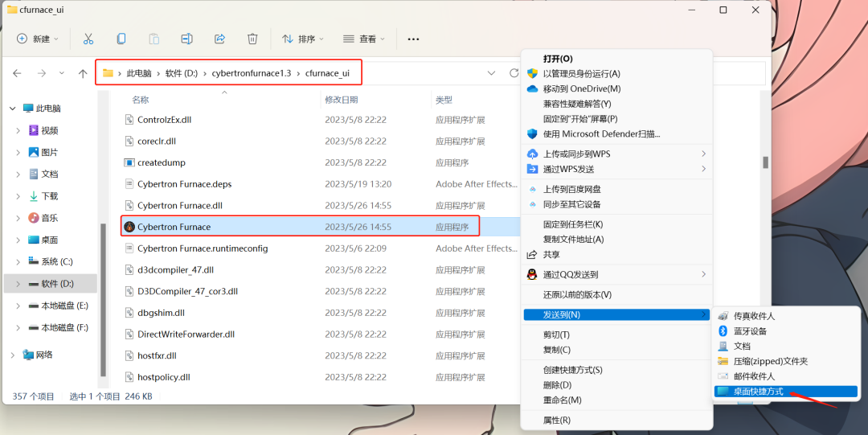The width and height of the screenshot is (868, 435).
Task: Click the Rename icon in toolbar
Action: click(x=187, y=39)
